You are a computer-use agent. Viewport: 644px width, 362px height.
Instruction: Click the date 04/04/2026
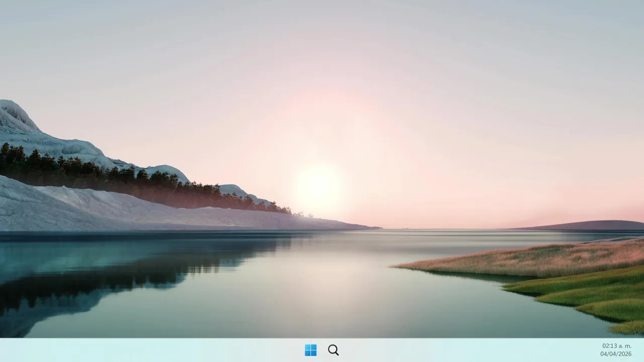[616, 354]
